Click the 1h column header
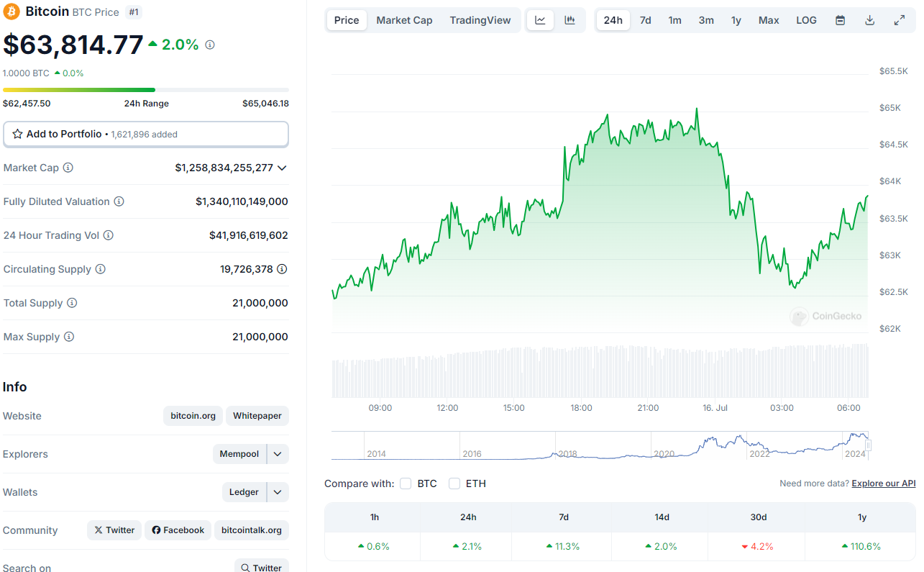Screen dimensions: 924x572 (373, 517)
